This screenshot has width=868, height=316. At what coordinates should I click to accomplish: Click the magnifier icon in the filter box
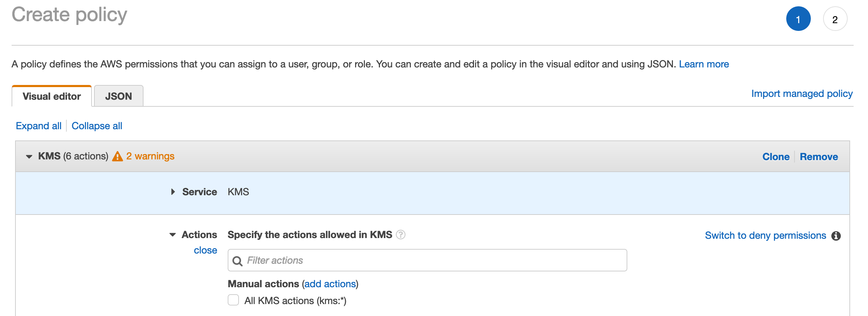(238, 261)
